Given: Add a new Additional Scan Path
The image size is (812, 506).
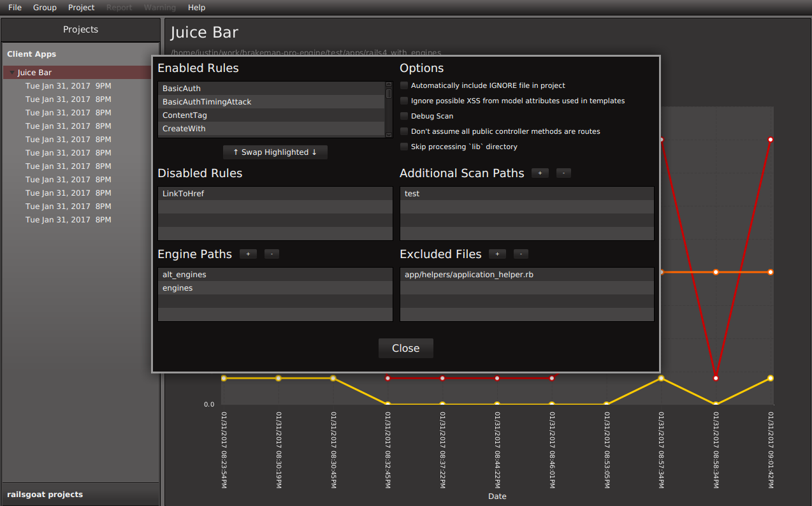Looking at the screenshot, I should coord(540,173).
